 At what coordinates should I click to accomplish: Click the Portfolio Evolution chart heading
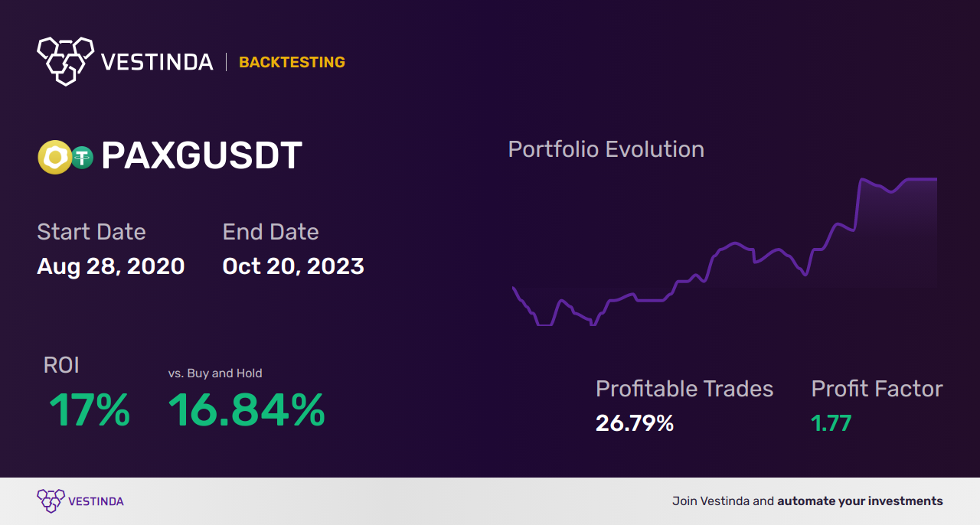point(606,149)
